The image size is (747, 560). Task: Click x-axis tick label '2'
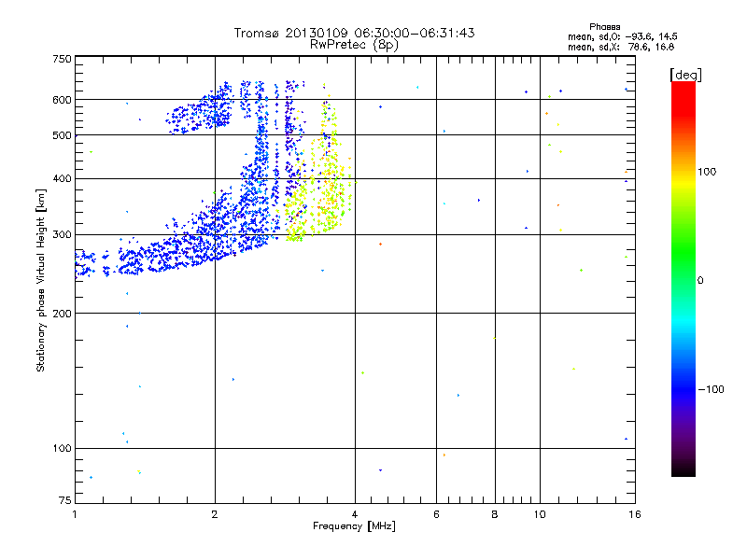(x=215, y=514)
